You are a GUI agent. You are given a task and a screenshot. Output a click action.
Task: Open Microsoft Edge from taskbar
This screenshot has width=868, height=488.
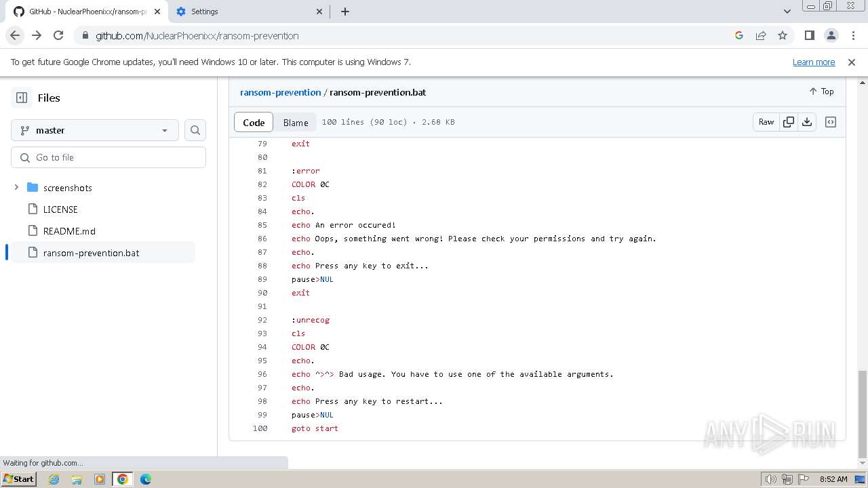(x=146, y=479)
